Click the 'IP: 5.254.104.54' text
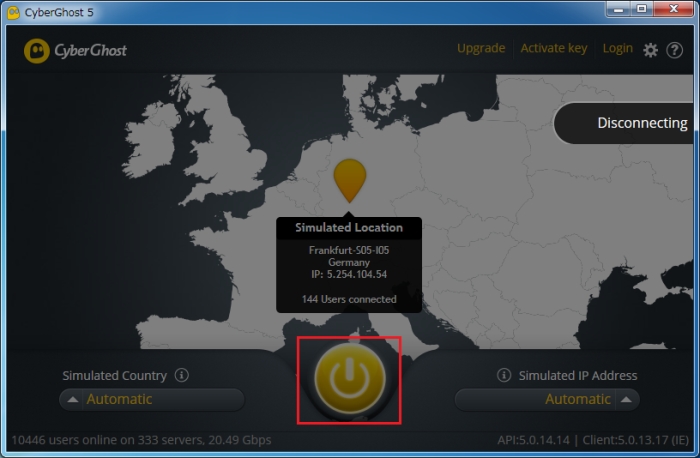700x458 pixels. (349, 275)
